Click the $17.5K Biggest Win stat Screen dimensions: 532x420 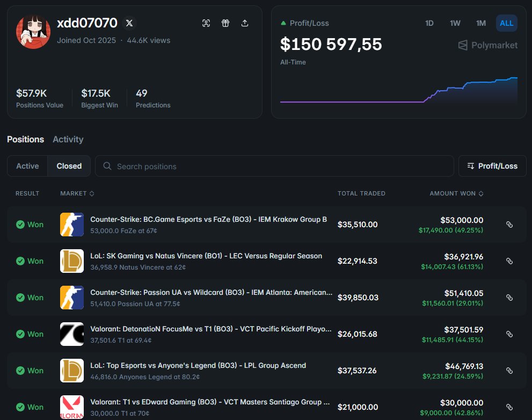coord(99,98)
